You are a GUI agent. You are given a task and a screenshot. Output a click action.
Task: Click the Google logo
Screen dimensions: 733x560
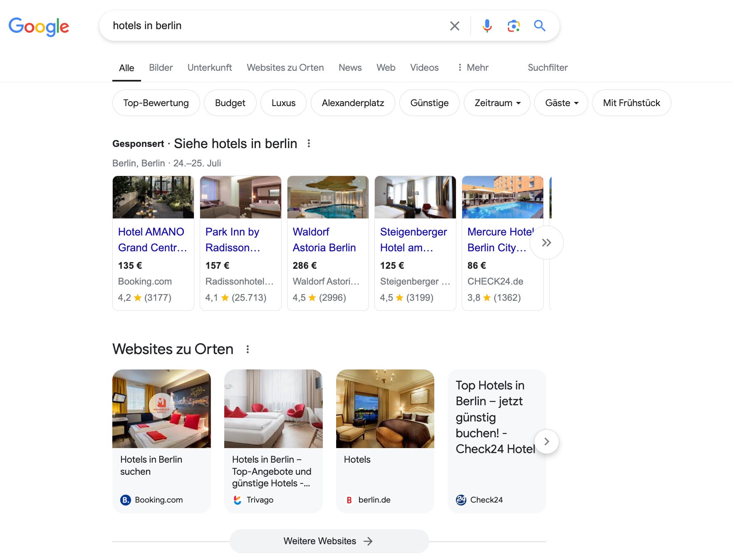[x=39, y=27]
